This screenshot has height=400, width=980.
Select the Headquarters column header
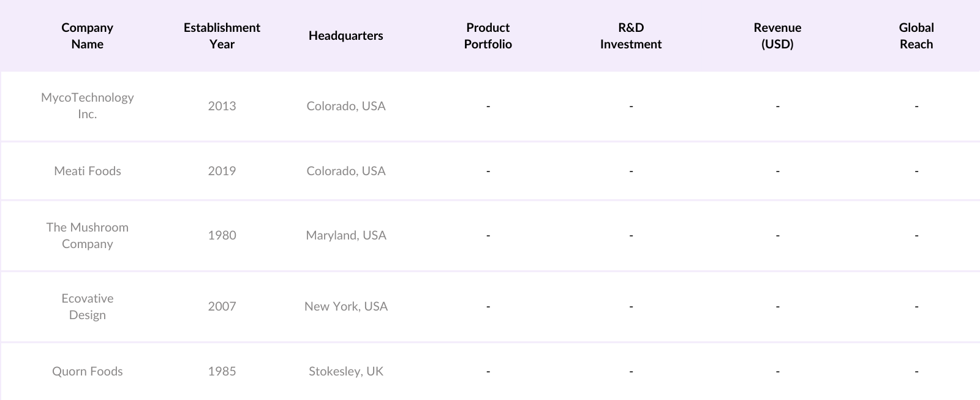(345, 36)
